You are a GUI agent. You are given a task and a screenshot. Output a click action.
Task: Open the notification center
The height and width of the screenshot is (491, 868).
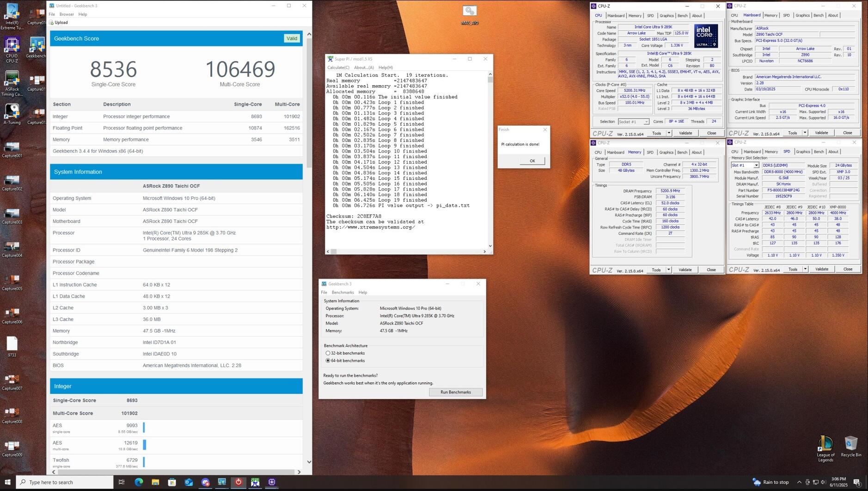[857, 482]
